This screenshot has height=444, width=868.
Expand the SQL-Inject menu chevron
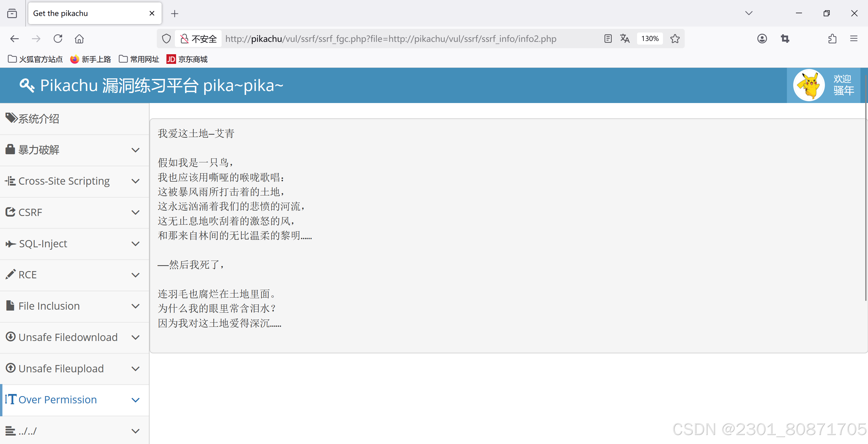(135, 244)
